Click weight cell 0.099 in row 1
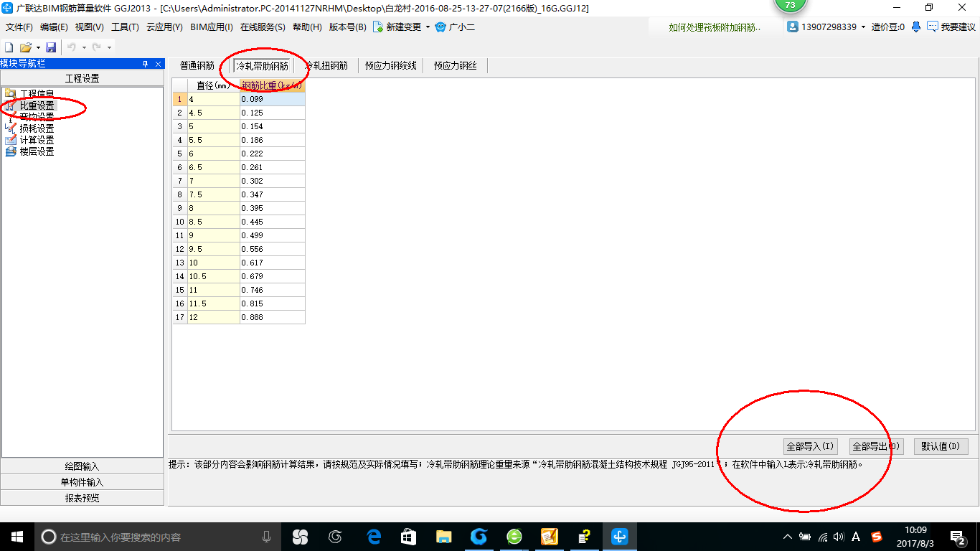The width and height of the screenshot is (980, 551). 273,99
